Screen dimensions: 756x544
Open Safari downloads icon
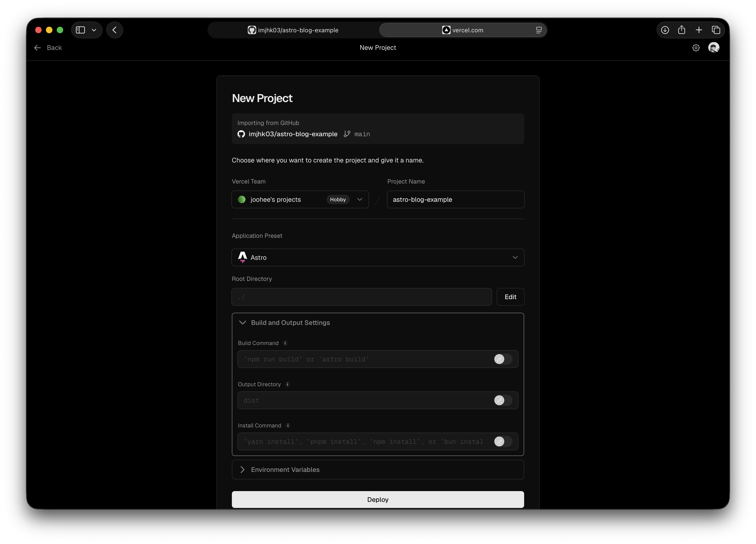tap(665, 30)
